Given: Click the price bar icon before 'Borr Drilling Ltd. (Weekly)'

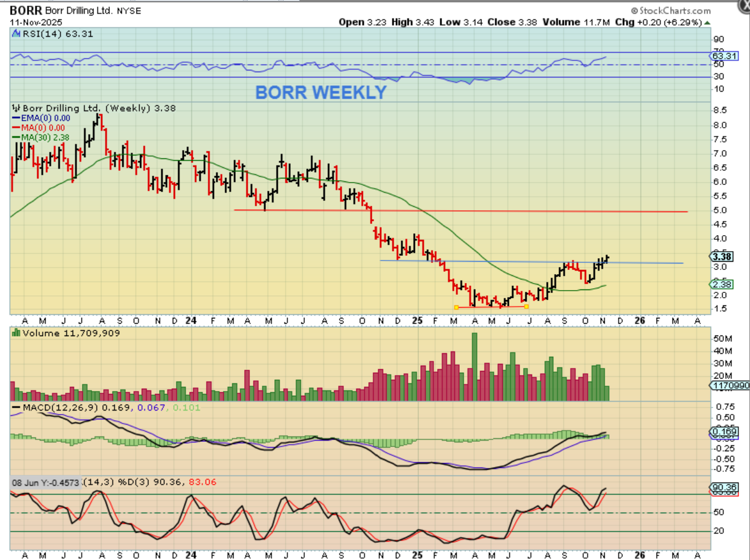Looking at the screenshot, I should pyautogui.click(x=17, y=108).
